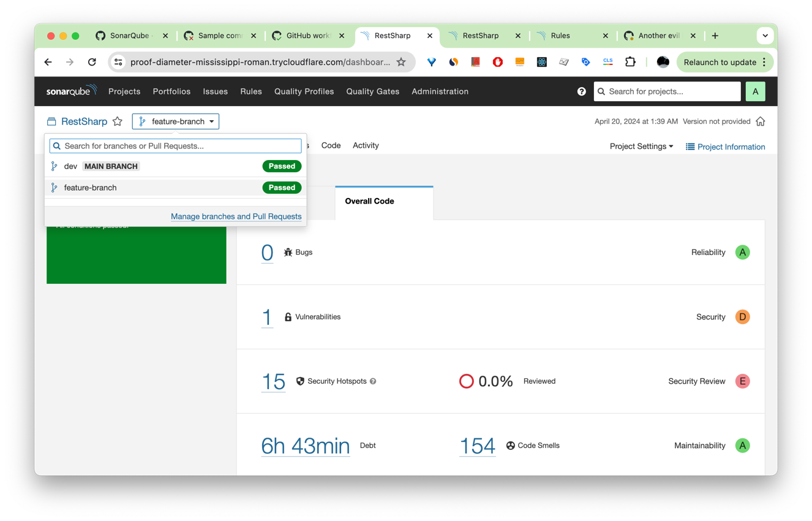Switch to the Activity tab
The height and width of the screenshot is (521, 812).
366,145
